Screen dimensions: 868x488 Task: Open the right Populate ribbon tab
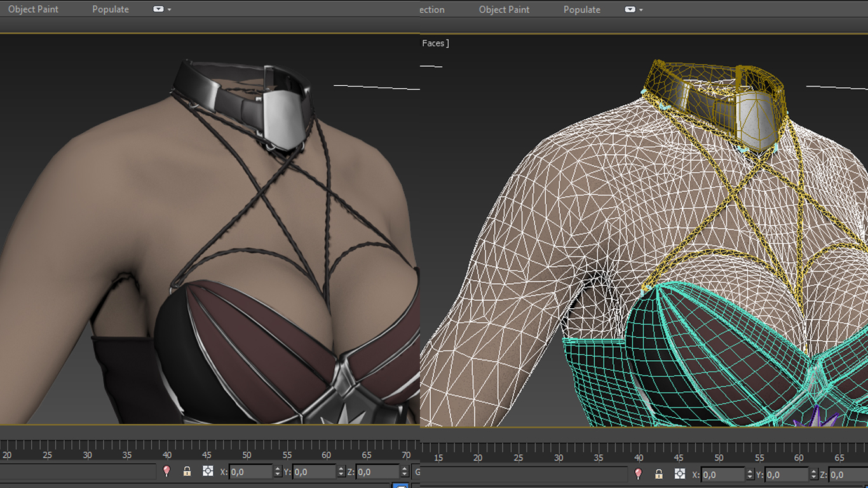tap(581, 10)
